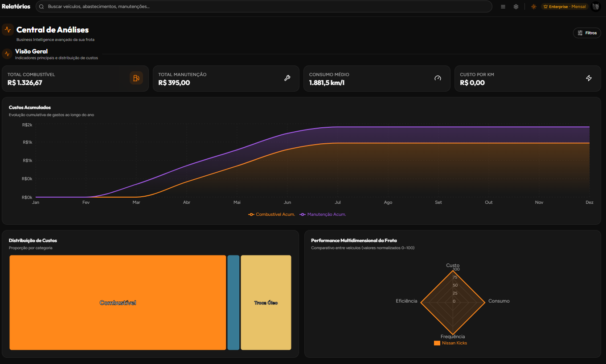
Task: Click the Enterprise · Mensal plan badge
Action: point(565,7)
